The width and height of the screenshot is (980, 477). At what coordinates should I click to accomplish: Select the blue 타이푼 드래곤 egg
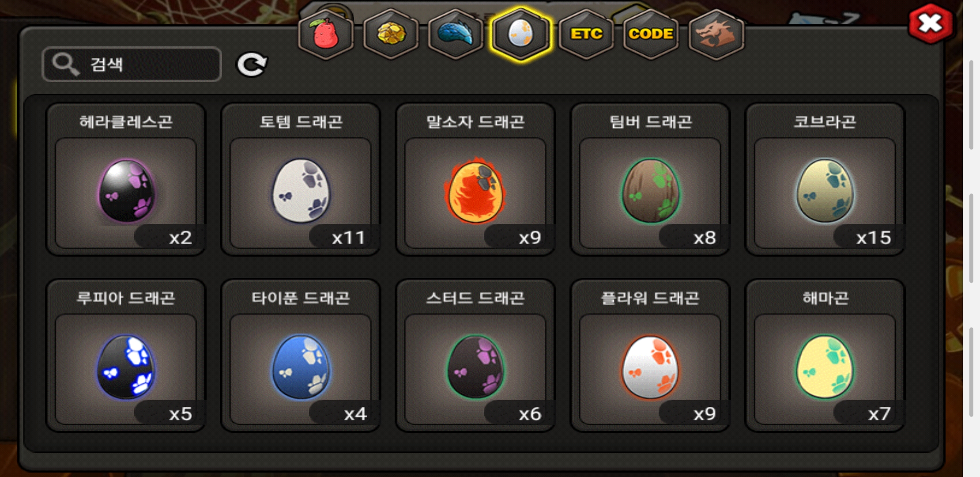point(301,355)
